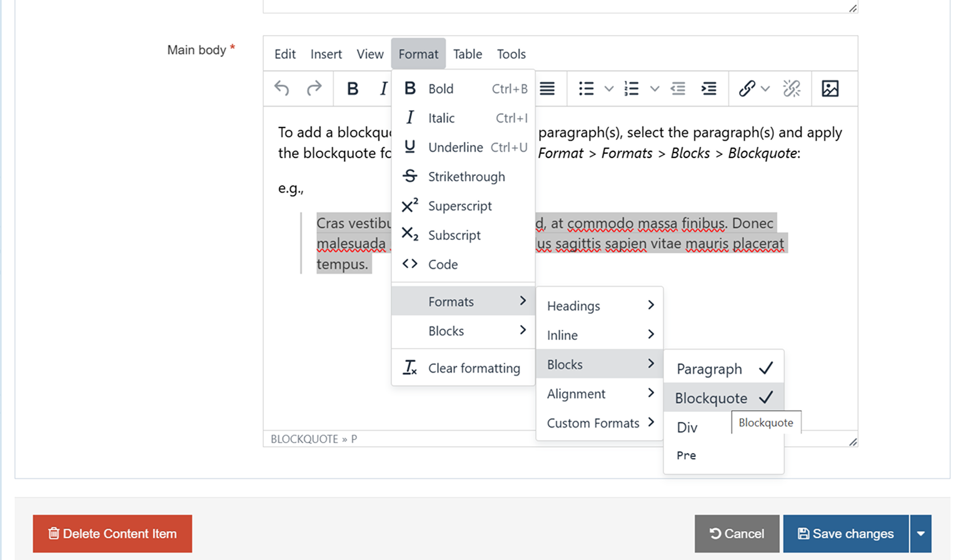Click the Bold B toolbar button

353,89
